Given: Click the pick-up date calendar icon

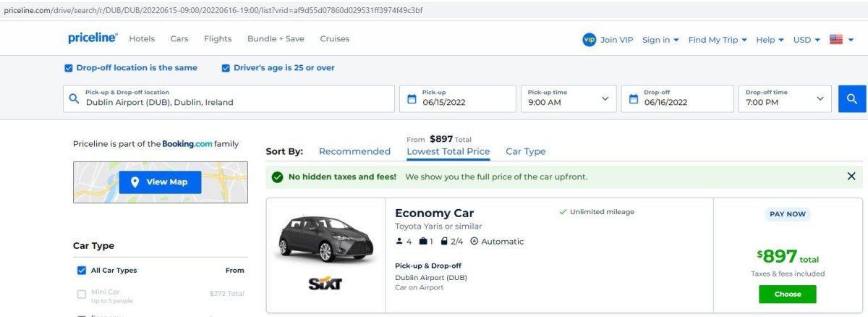Looking at the screenshot, I should [x=412, y=99].
